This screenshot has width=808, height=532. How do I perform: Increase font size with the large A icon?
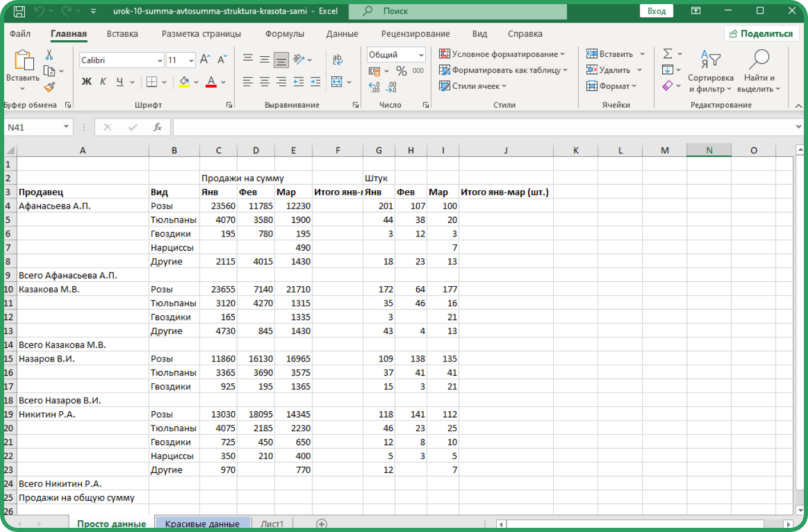coord(205,60)
